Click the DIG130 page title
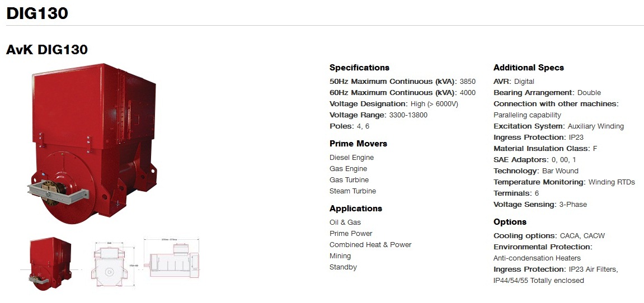The width and height of the screenshot is (644, 303). point(37,13)
